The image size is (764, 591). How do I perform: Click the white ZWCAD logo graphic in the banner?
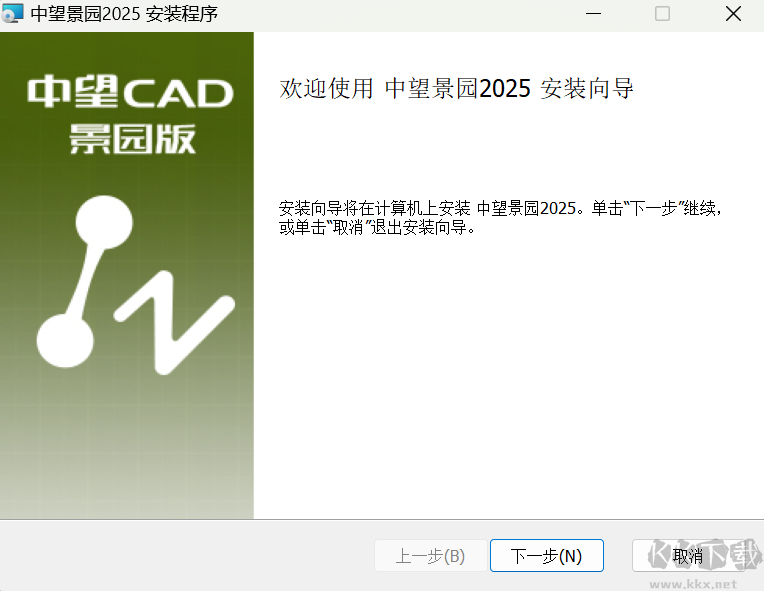(x=135, y=285)
